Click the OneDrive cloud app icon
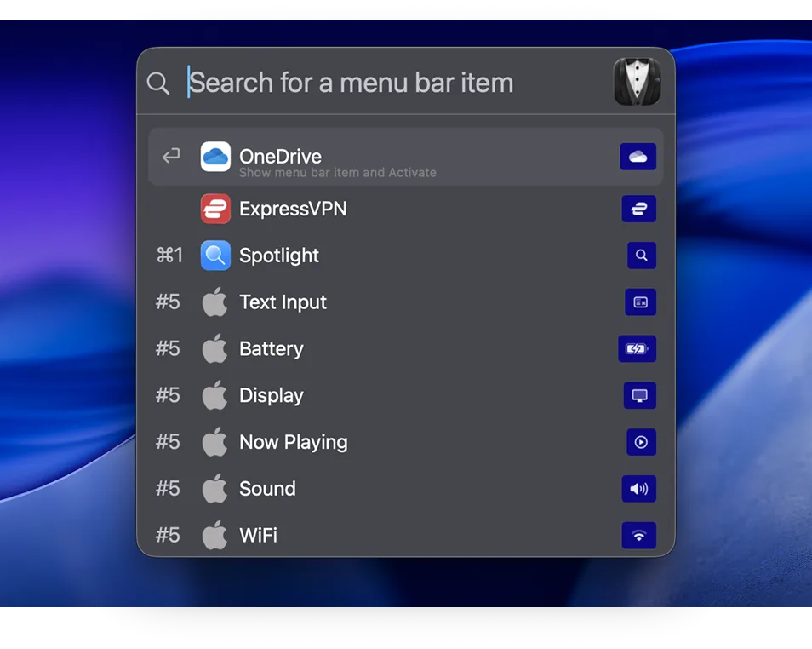 [215, 157]
